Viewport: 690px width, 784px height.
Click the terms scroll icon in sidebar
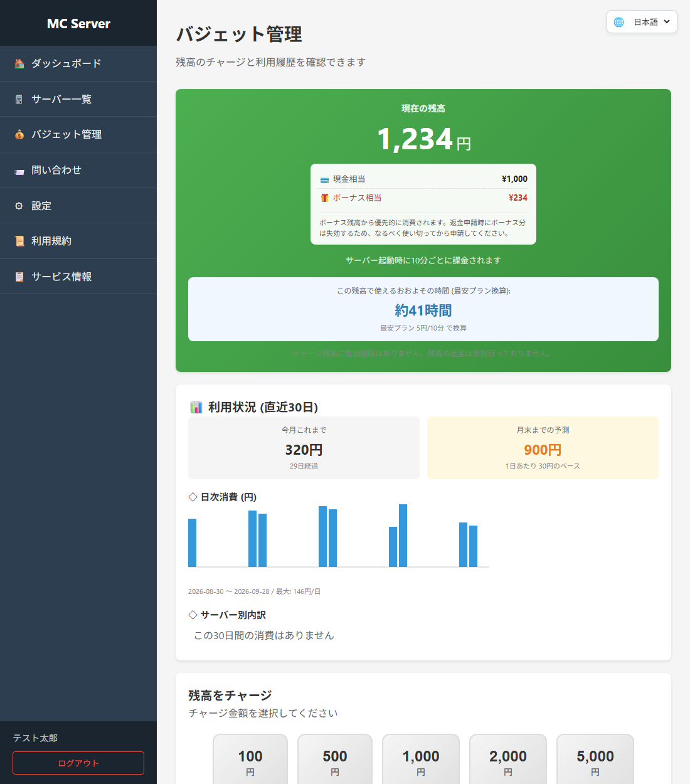tap(19, 241)
